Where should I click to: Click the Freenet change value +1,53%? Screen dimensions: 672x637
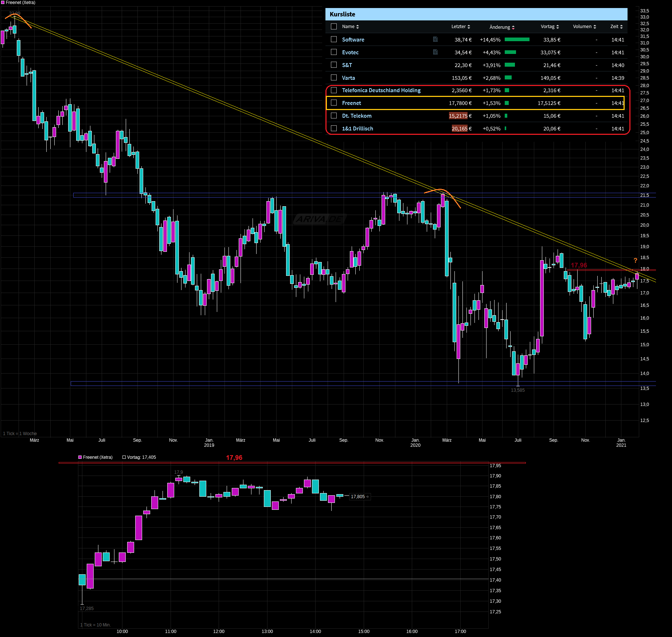tap(492, 103)
